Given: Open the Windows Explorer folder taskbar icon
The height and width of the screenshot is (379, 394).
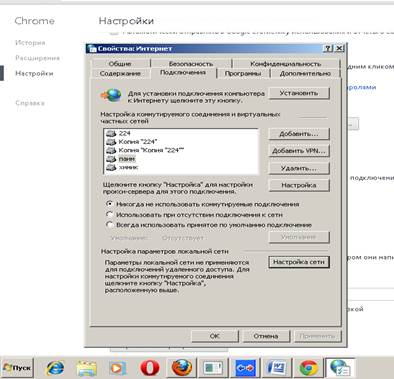Looking at the screenshot, I should [86, 368].
